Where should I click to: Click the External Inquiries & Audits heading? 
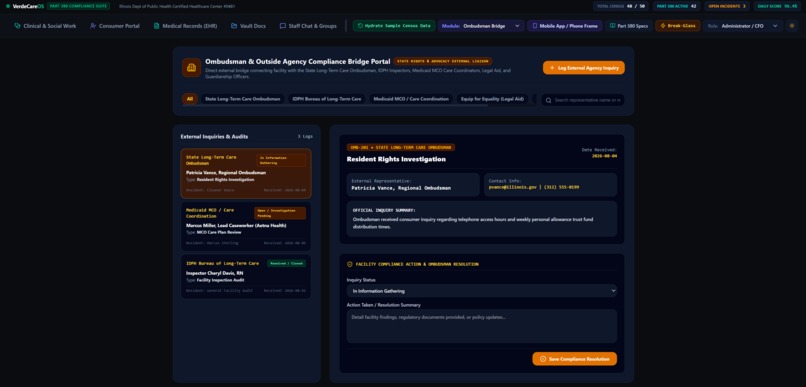pos(214,137)
